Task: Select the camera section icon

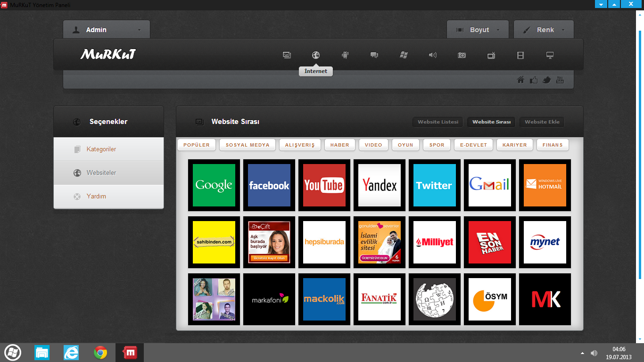Action: click(462, 55)
